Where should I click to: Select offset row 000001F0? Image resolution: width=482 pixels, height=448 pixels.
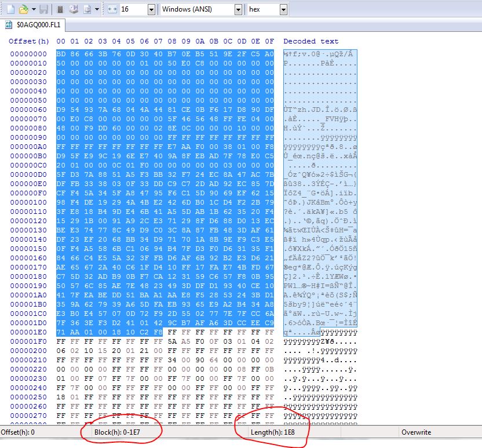28,341
